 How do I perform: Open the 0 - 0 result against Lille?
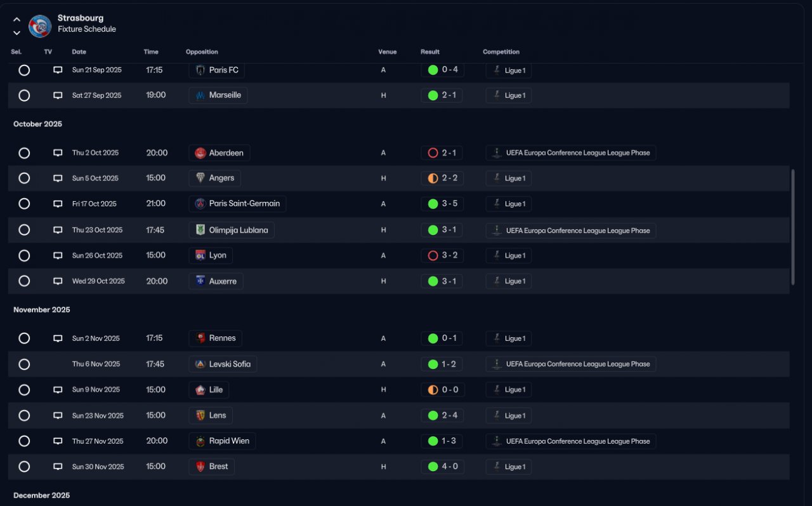click(442, 390)
